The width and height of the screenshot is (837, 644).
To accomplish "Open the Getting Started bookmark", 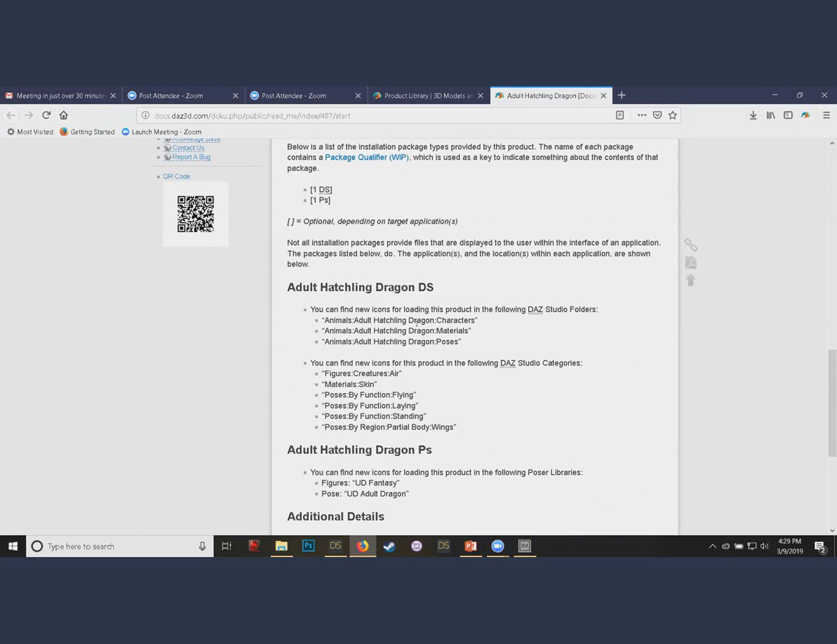I will click(x=87, y=132).
